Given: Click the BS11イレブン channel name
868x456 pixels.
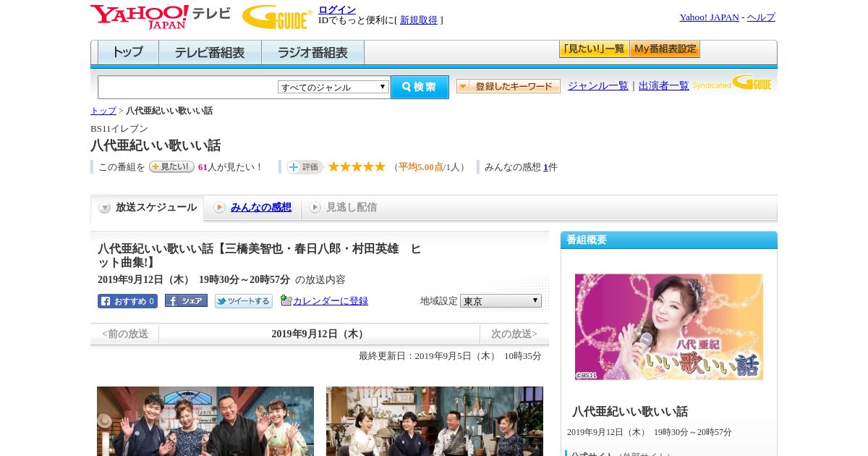Looking at the screenshot, I should pos(119,129).
